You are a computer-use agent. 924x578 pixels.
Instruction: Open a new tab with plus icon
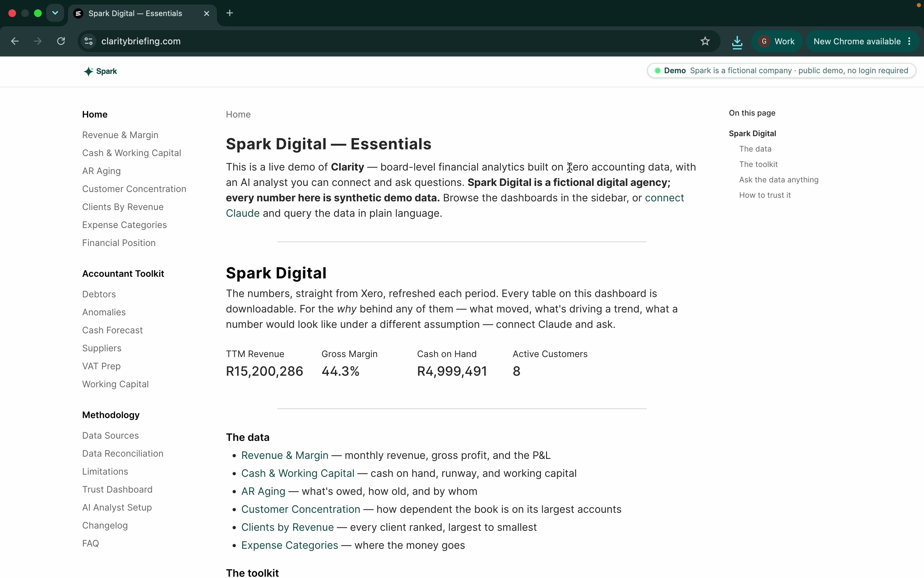tap(229, 13)
